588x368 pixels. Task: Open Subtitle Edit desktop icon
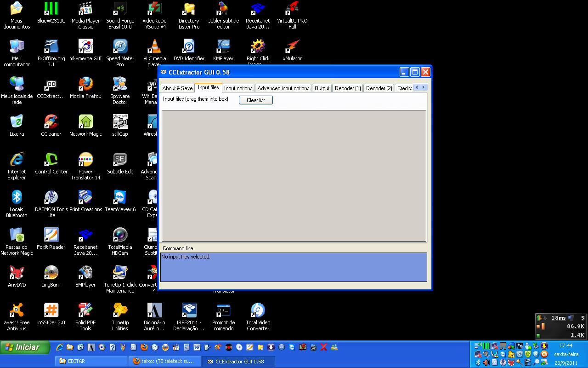coord(120,163)
